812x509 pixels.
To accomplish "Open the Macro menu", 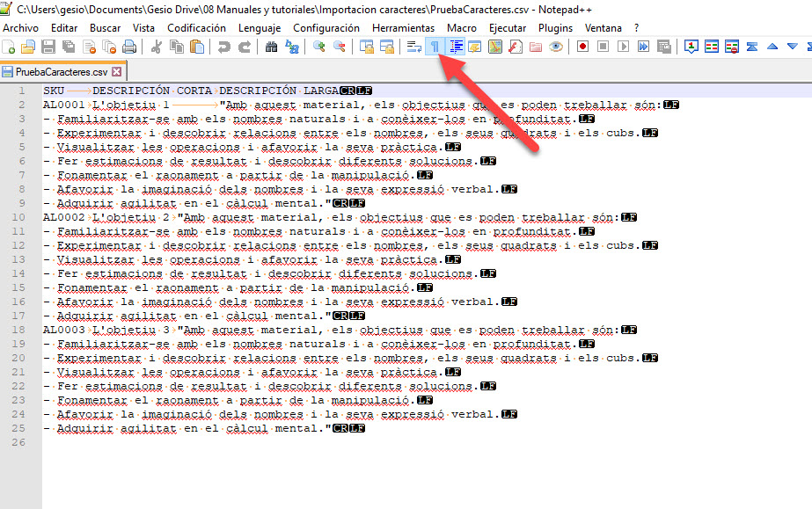I will (461, 28).
